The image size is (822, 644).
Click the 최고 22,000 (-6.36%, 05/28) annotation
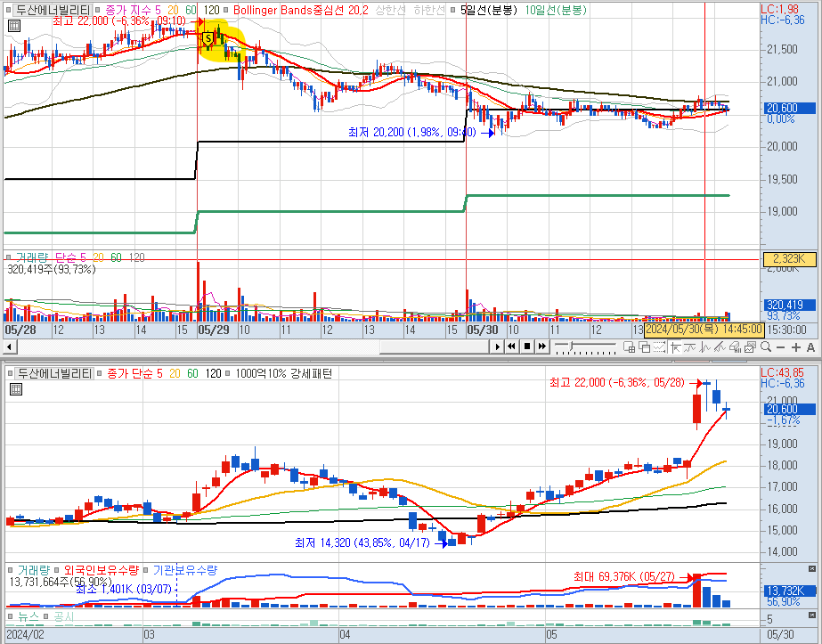pos(616,383)
